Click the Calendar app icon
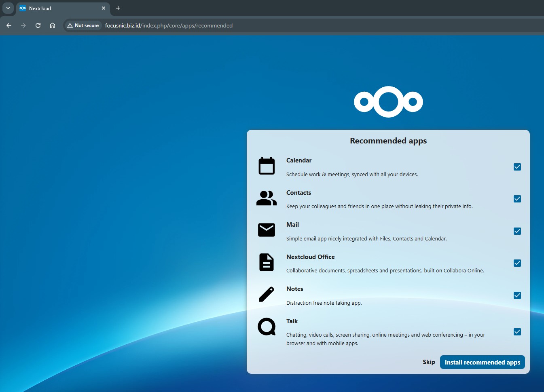The height and width of the screenshot is (392, 544). pyautogui.click(x=267, y=166)
